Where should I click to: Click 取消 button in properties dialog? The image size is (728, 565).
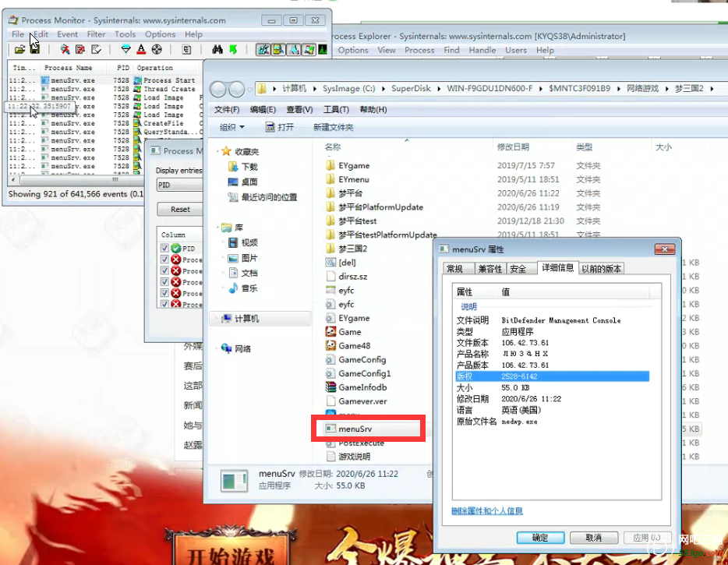tap(594, 538)
